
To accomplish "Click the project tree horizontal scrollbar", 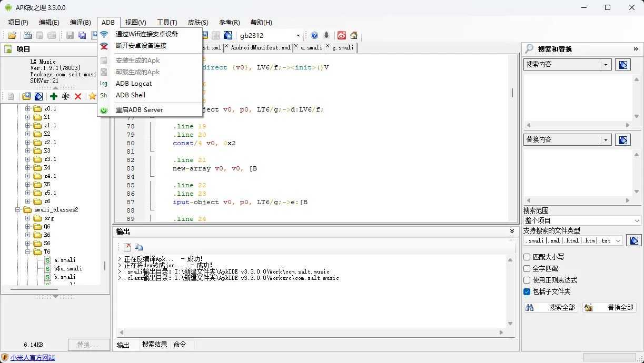I will pos(34,289).
